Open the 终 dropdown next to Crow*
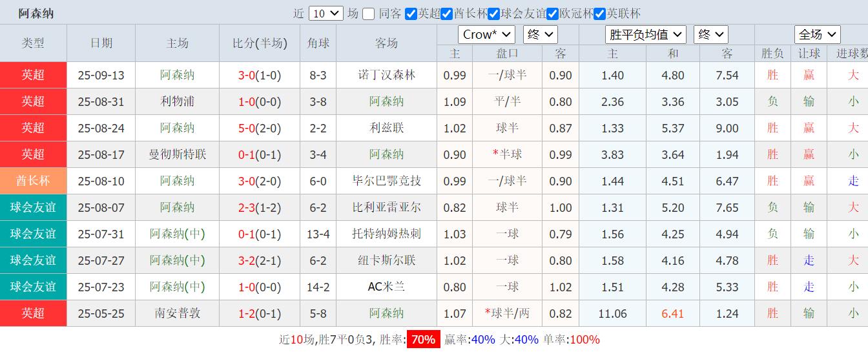 pyautogui.click(x=540, y=34)
